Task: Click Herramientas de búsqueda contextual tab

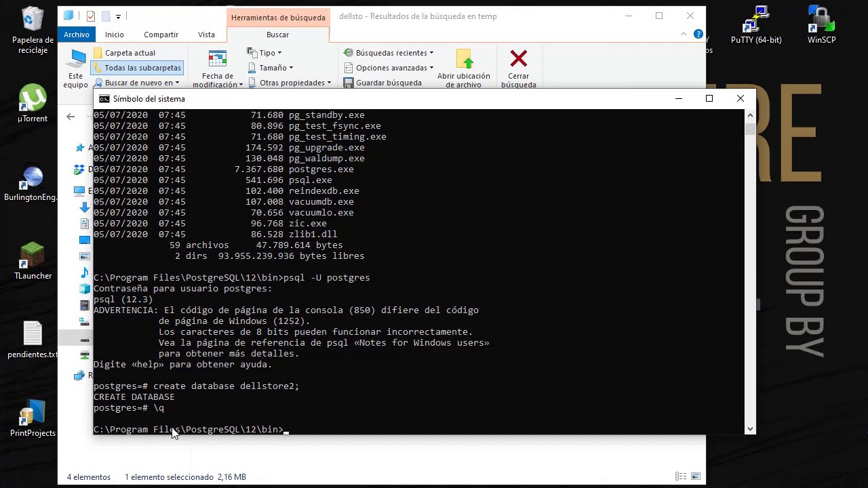Action: [278, 17]
